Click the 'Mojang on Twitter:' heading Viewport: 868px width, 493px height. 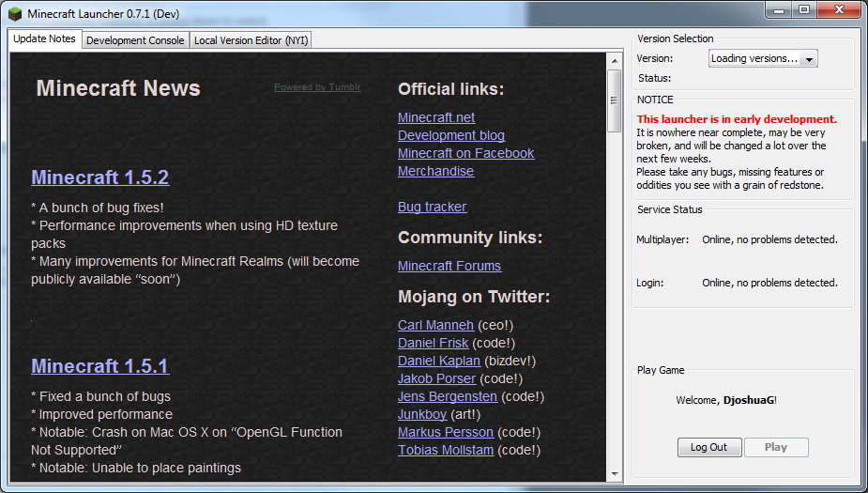coord(474,297)
